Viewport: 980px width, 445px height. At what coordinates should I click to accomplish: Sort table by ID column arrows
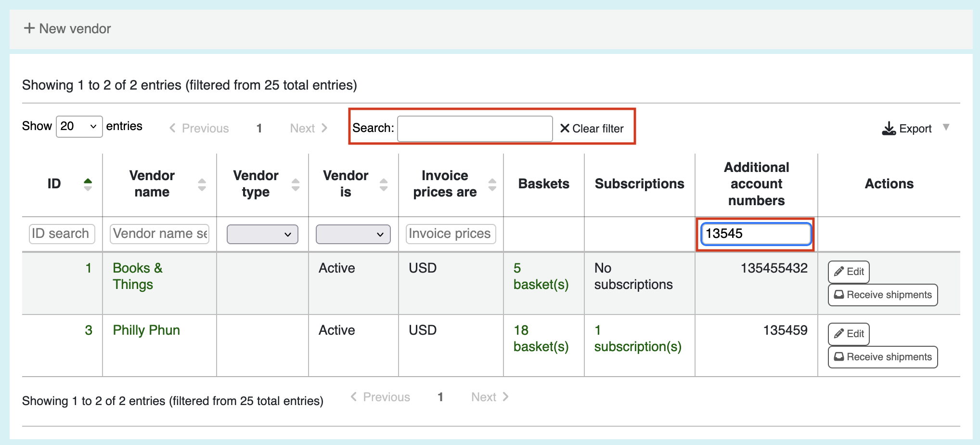click(x=88, y=184)
